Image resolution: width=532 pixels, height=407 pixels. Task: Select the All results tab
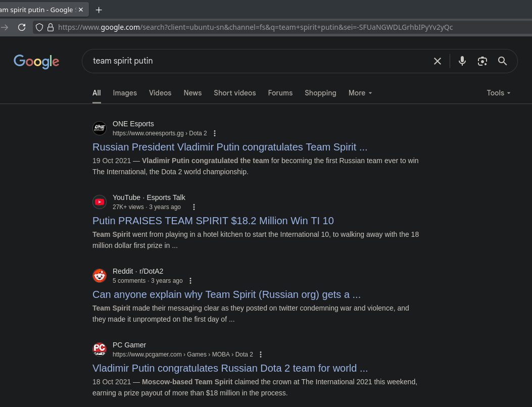[x=96, y=93]
